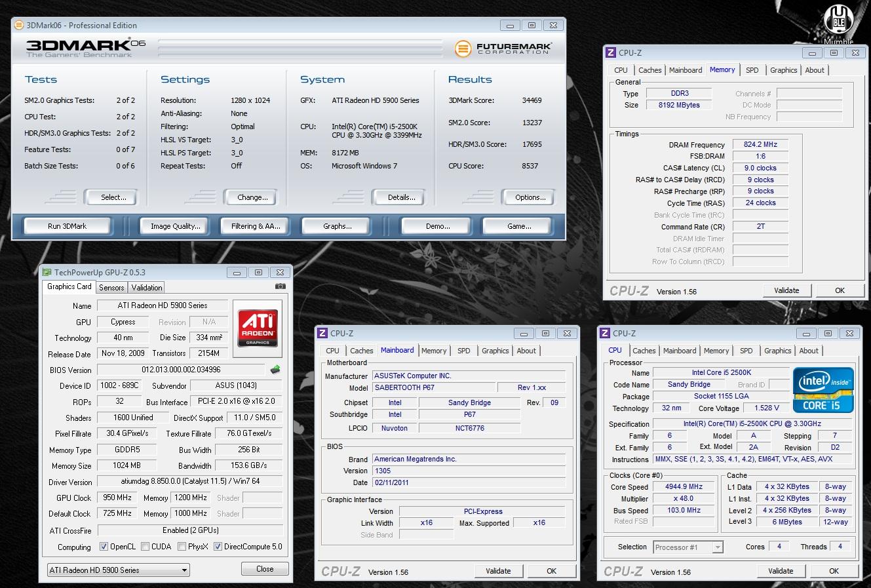Click the Core Voltage 1.528 V value
Image resolution: width=871 pixels, height=588 pixels.
(x=766, y=408)
